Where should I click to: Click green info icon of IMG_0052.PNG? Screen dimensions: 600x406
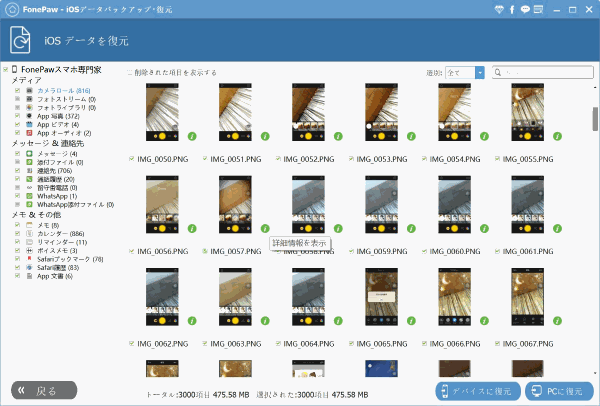point(338,136)
